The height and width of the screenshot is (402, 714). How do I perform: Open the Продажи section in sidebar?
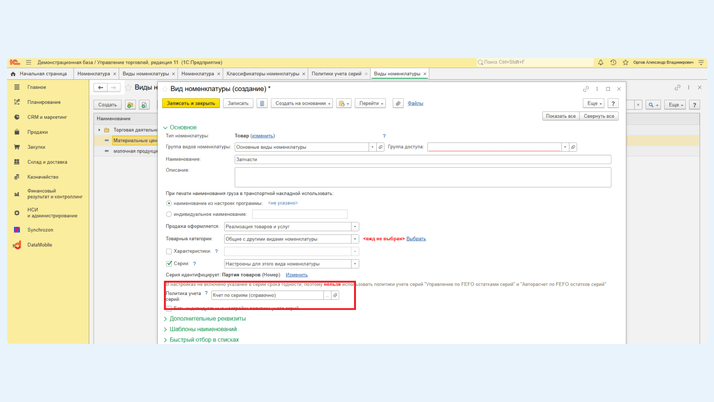click(38, 132)
